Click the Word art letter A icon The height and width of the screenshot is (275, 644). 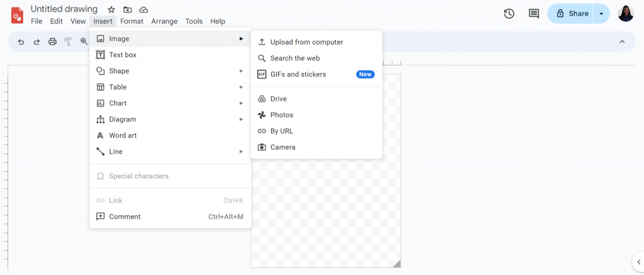[x=100, y=135]
